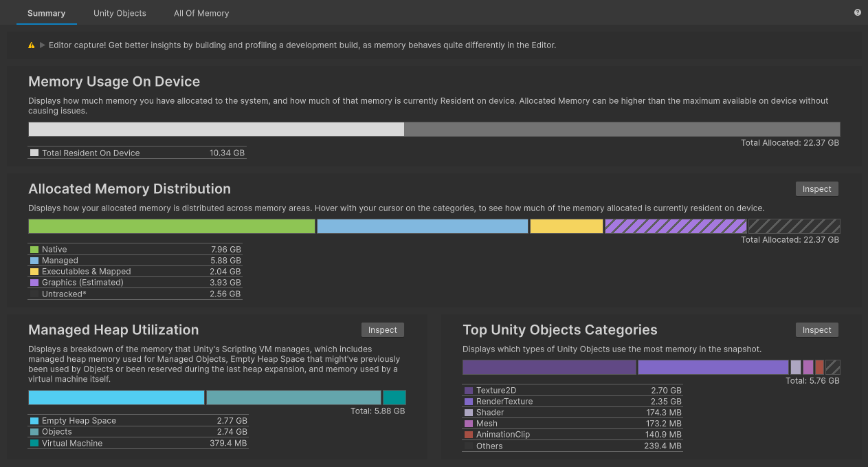
Task: Click the Virtual Machine legend entry
Action: point(137,444)
